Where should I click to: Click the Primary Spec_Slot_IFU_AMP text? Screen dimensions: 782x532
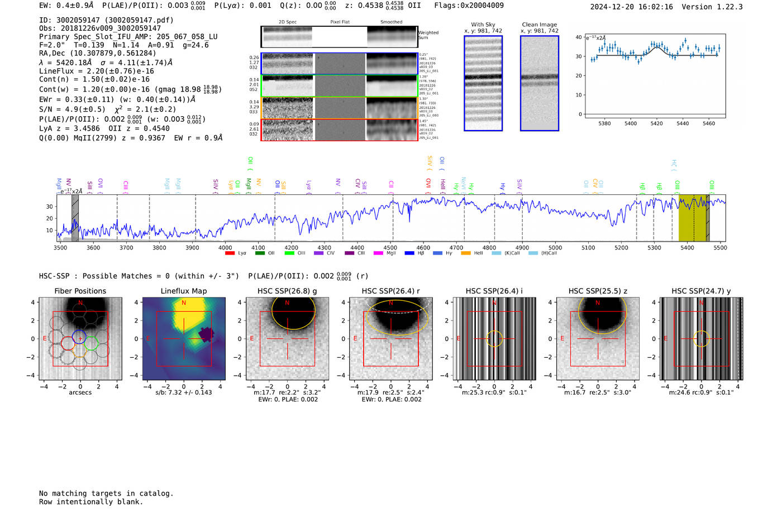click(x=128, y=37)
